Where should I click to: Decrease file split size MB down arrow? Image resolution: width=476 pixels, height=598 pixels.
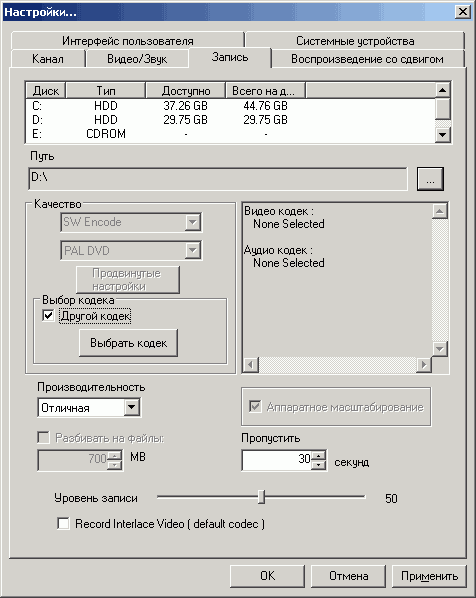[114, 465]
